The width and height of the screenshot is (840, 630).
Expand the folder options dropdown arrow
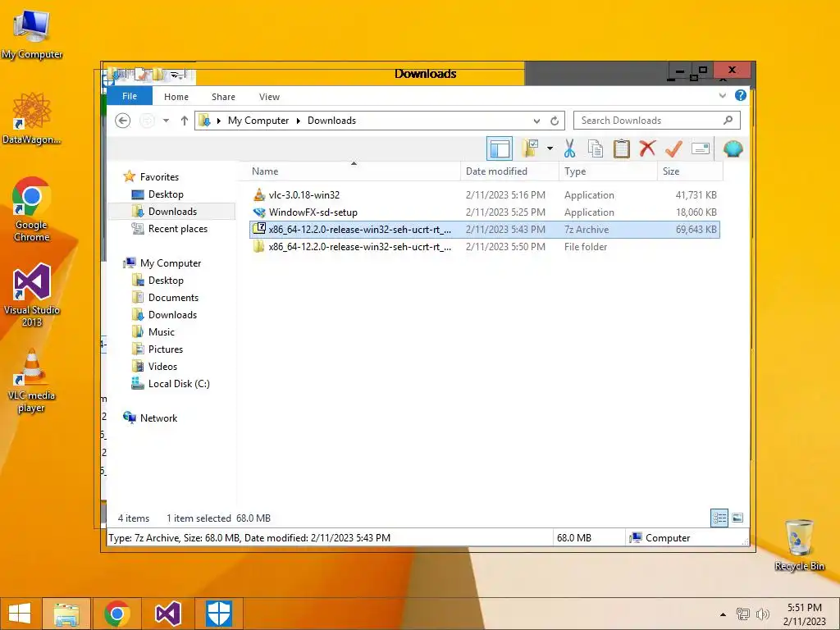click(x=550, y=148)
